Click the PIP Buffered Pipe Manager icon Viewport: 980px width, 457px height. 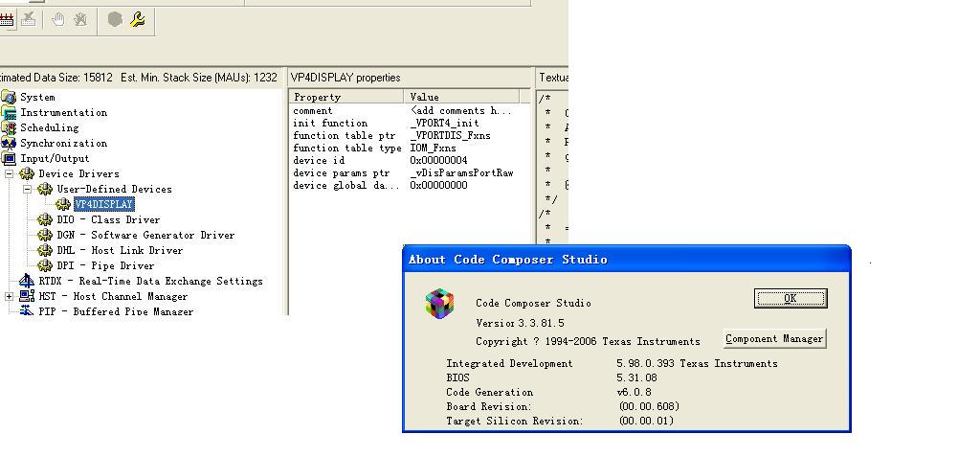pos(27,310)
